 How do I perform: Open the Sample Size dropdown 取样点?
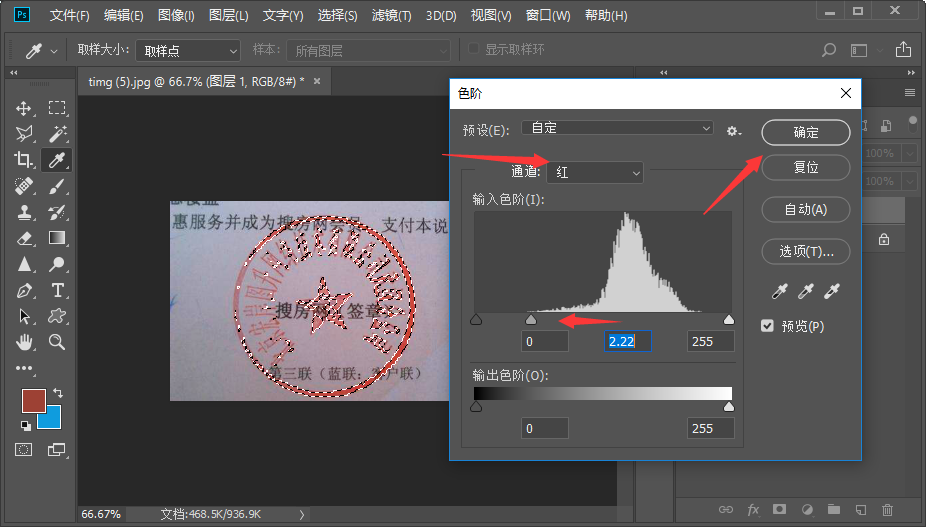[x=188, y=51]
